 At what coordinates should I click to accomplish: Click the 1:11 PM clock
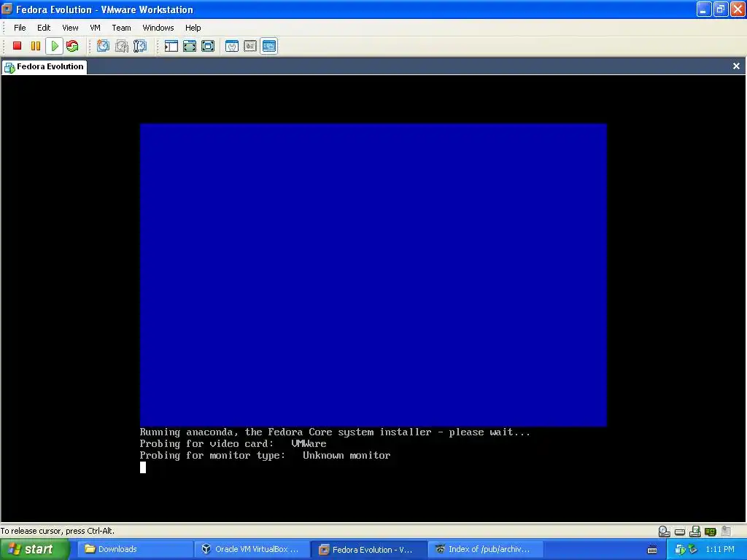tap(720, 550)
